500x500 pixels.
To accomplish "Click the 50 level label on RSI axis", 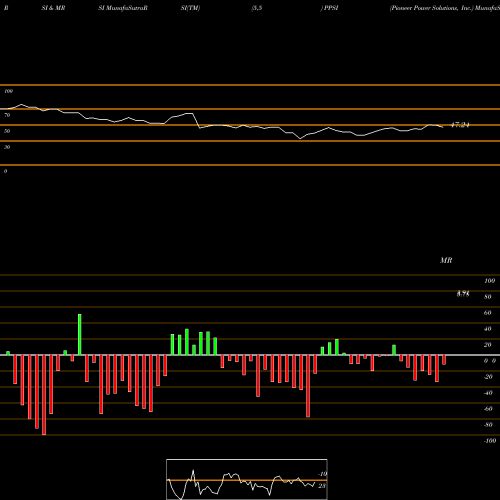I will pyautogui.click(x=7, y=131).
